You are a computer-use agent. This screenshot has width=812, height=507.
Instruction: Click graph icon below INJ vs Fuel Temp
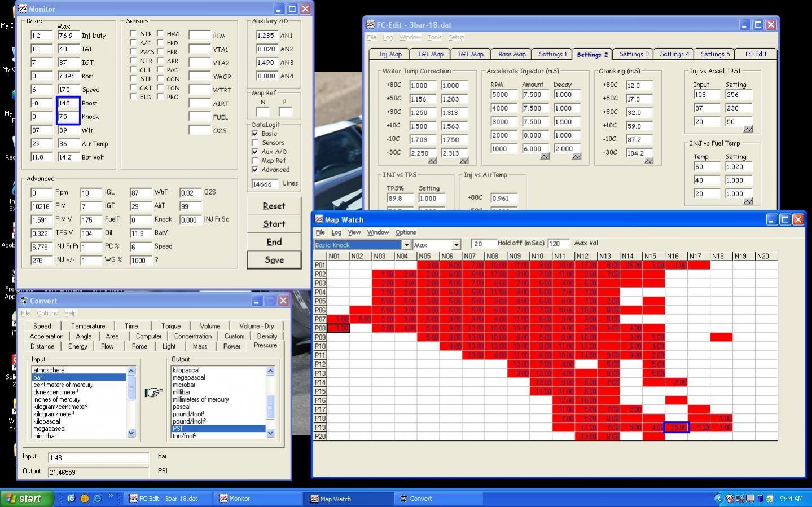click(748, 202)
